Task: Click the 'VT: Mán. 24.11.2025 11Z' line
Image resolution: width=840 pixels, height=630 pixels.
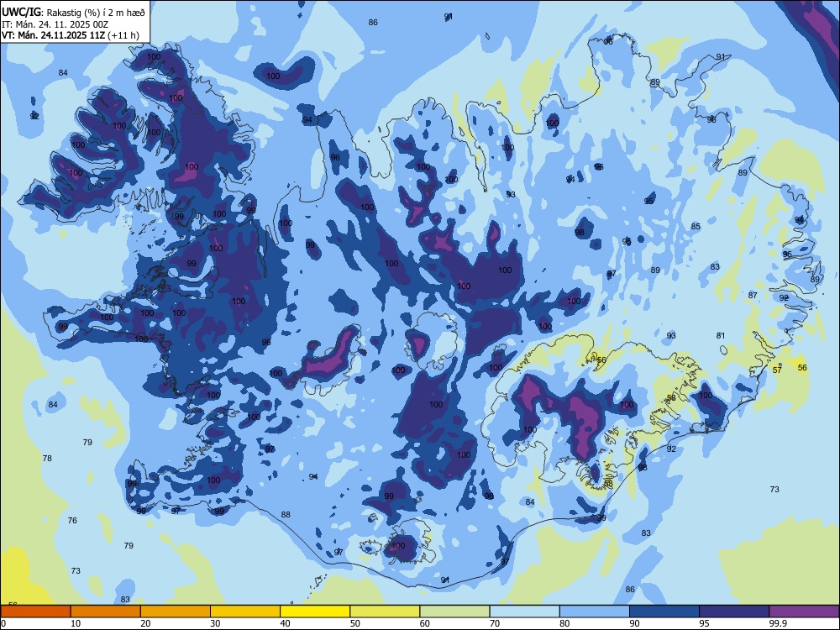Action: pos(54,35)
